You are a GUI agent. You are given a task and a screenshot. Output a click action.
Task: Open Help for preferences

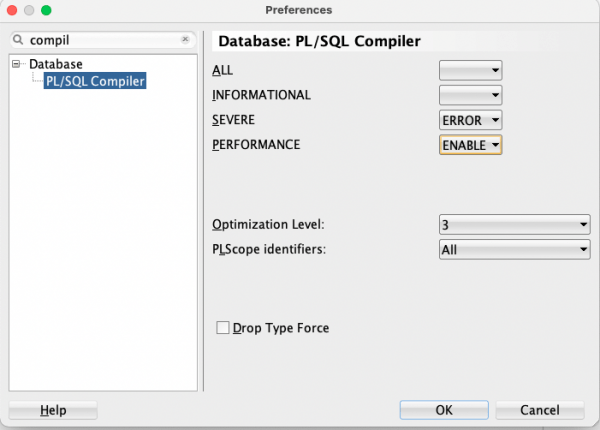coord(53,410)
